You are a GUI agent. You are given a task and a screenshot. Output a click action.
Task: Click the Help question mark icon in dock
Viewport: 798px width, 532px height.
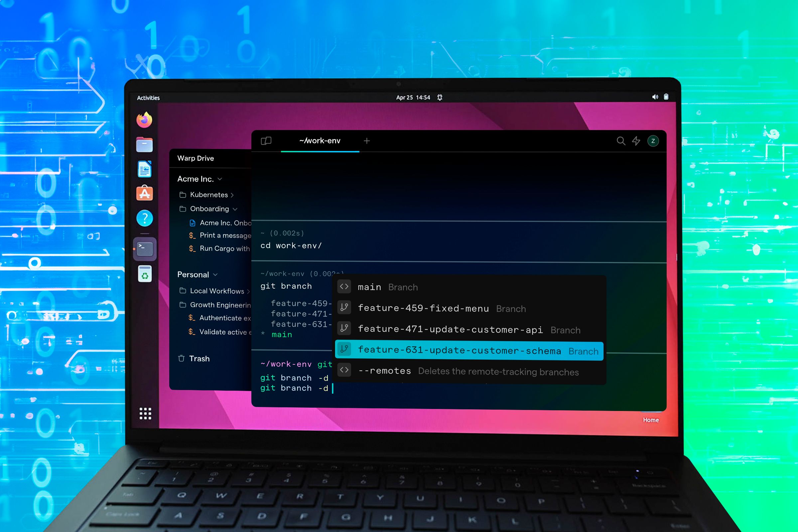click(x=144, y=218)
